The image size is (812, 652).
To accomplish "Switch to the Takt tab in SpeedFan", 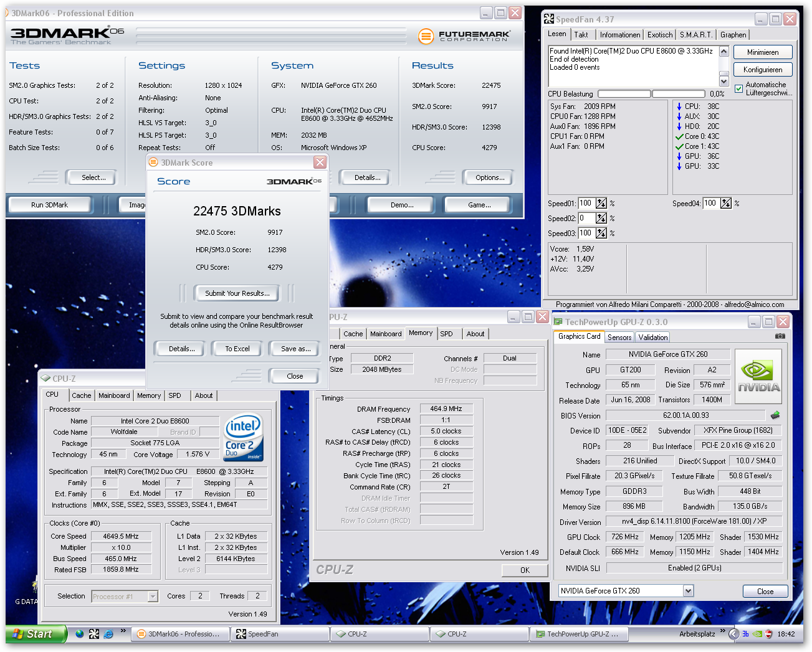I will pyautogui.click(x=581, y=35).
